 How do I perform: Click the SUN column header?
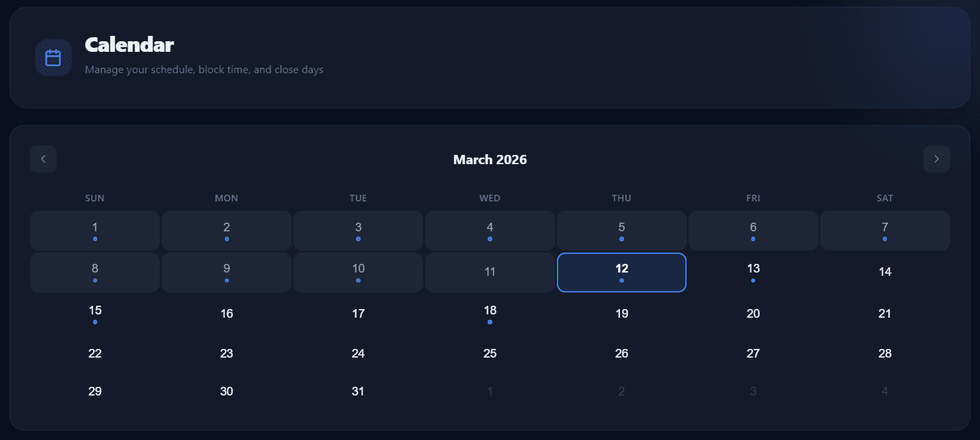(x=94, y=197)
